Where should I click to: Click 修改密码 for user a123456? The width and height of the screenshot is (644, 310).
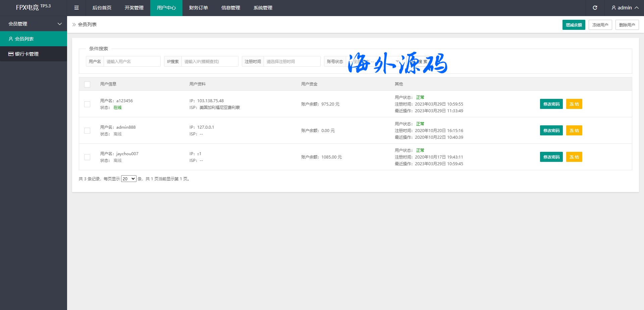click(551, 104)
